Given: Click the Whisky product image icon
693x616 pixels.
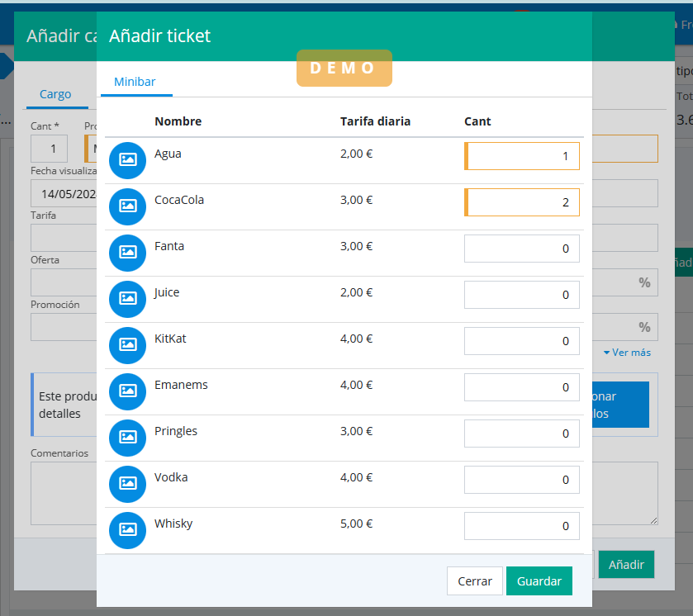Looking at the screenshot, I should point(127,530).
